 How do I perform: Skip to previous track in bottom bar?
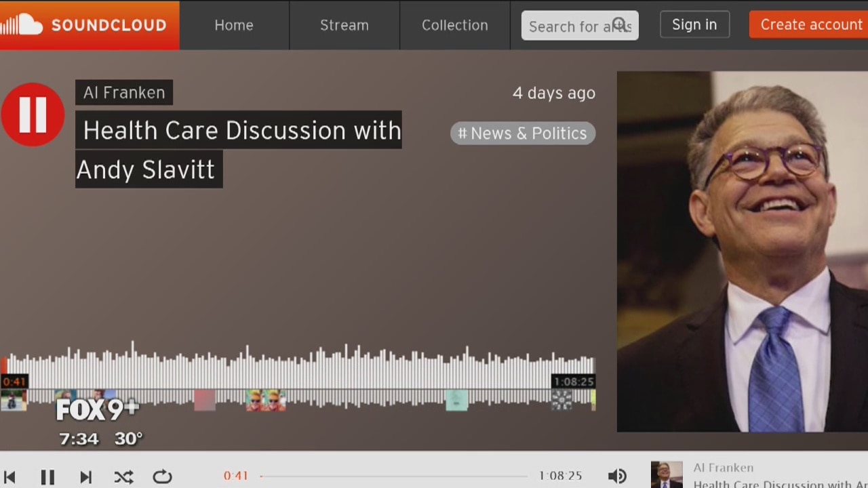pyautogui.click(x=9, y=477)
